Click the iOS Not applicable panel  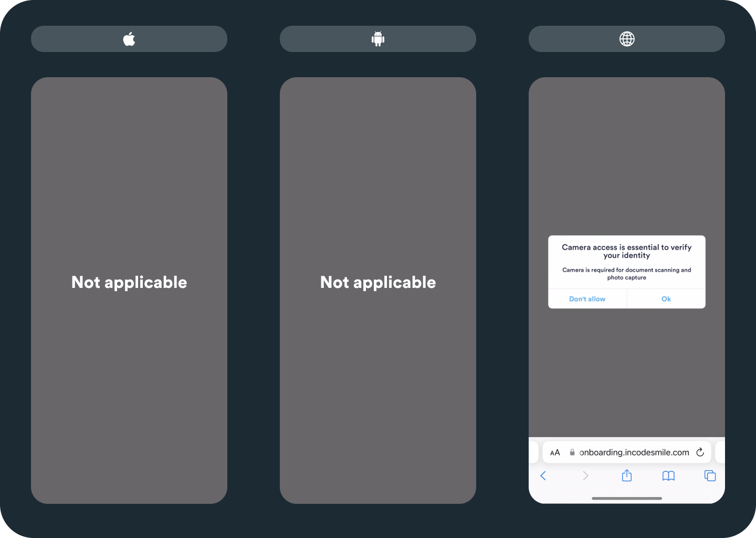[129, 291]
